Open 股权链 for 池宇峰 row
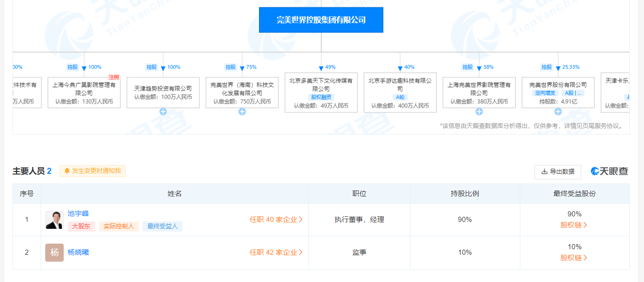 tap(574, 225)
